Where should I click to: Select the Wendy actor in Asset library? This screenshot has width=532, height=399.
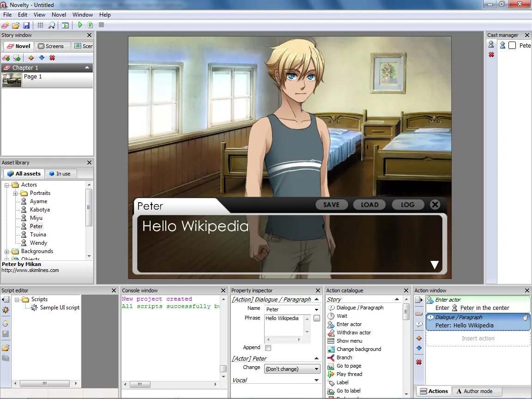pos(38,243)
